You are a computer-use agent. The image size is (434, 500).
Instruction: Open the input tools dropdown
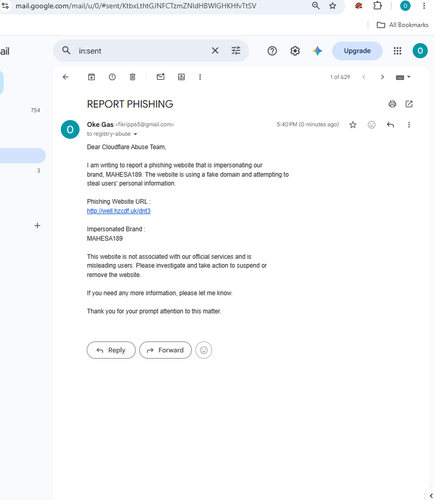pyautogui.click(x=403, y=77)
